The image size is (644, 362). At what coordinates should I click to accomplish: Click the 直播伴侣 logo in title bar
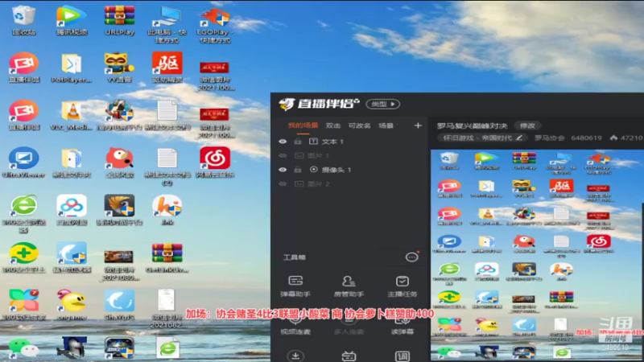click(319, 104)
